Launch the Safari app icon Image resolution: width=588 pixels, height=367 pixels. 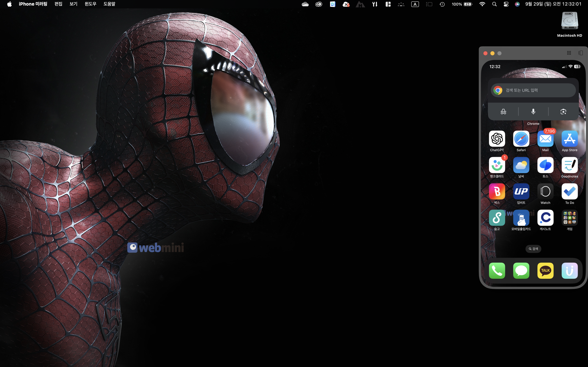pos(521,139)
